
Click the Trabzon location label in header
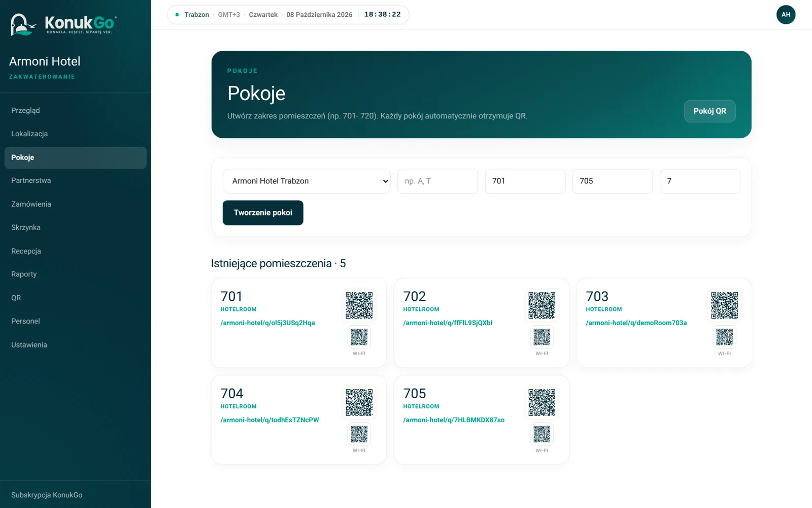coord(196,15)
